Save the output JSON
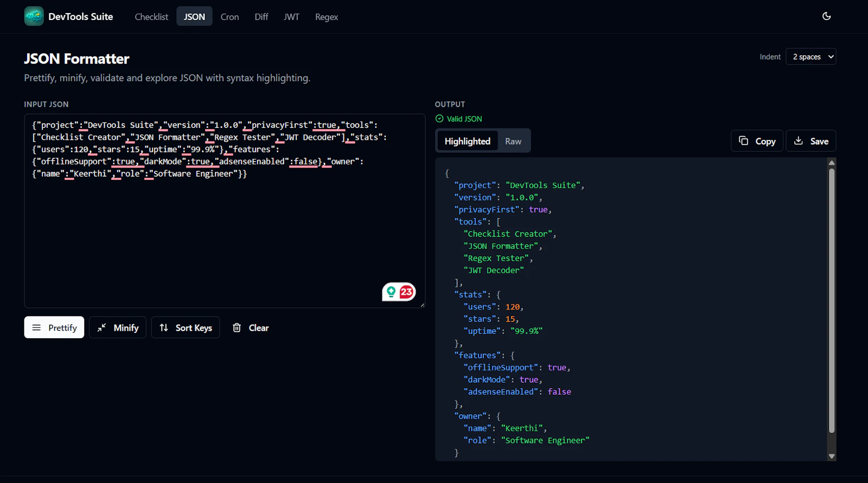868x483 pixels. 811,141
